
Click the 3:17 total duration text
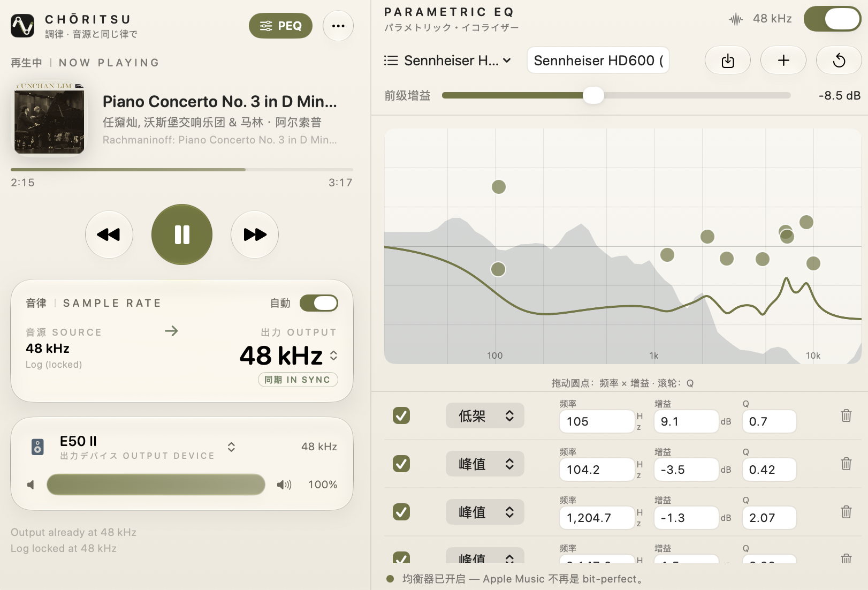tap(340, 183)
